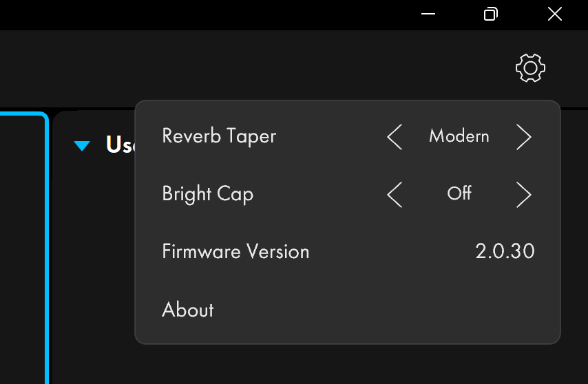This screenshot has width=588, height=384.
Task: Switch Bright Cap to next value
Action: pos(524,195)
